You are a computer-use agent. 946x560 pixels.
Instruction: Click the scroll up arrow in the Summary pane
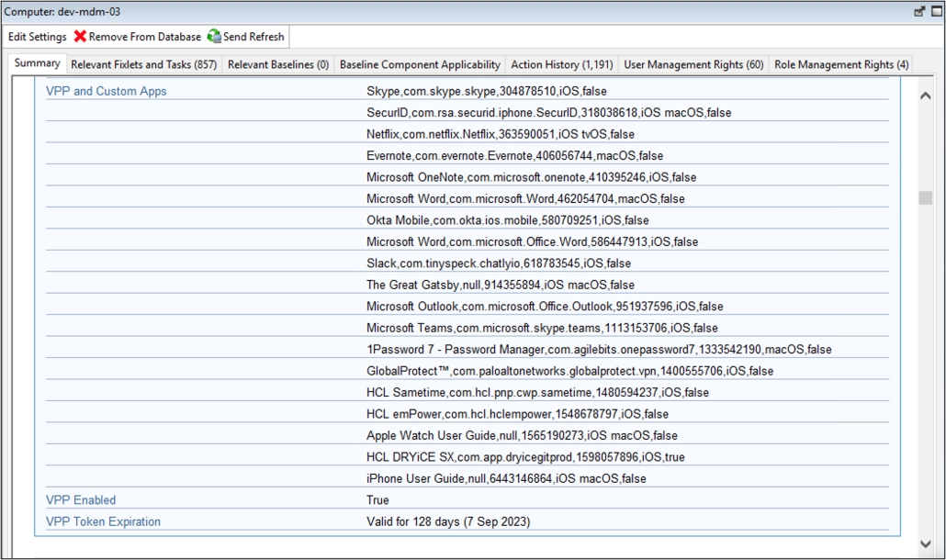tap(925, 95)
